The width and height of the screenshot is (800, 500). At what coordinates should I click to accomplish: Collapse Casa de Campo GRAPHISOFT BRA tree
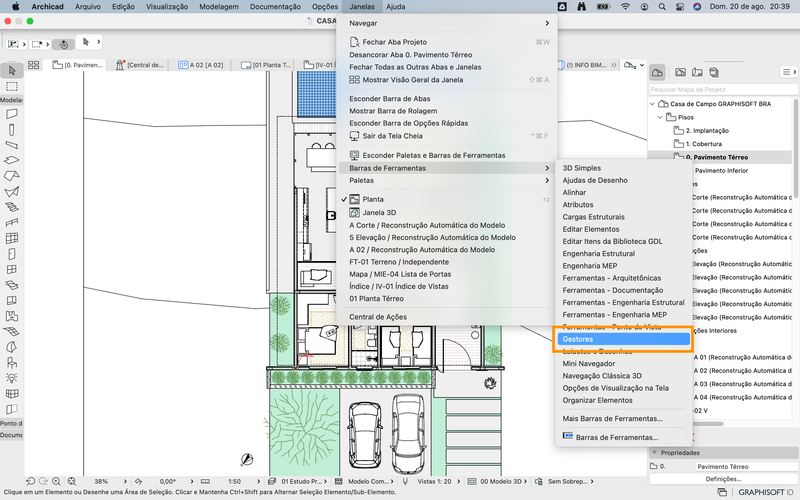[x=653, y=104]
